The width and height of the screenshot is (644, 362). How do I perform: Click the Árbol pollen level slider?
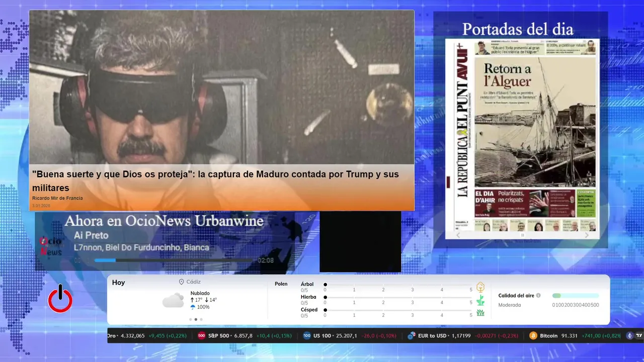(x=398, y=285)
